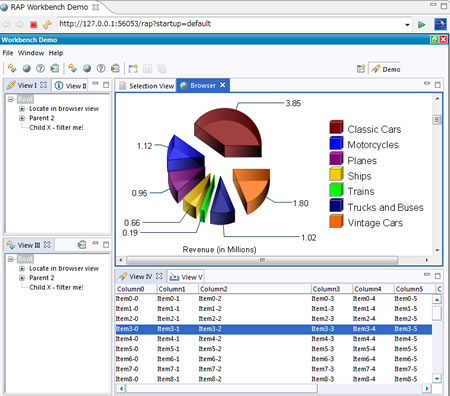Close the RAP Workbench Demo editor tab
450x396 pixels.
[96, 7]
